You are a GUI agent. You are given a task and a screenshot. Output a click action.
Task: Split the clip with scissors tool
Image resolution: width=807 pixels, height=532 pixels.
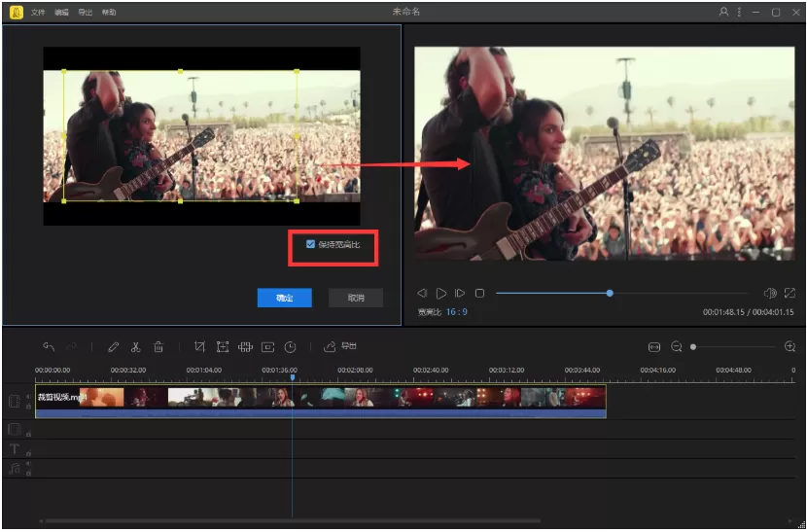coord(135,346)
